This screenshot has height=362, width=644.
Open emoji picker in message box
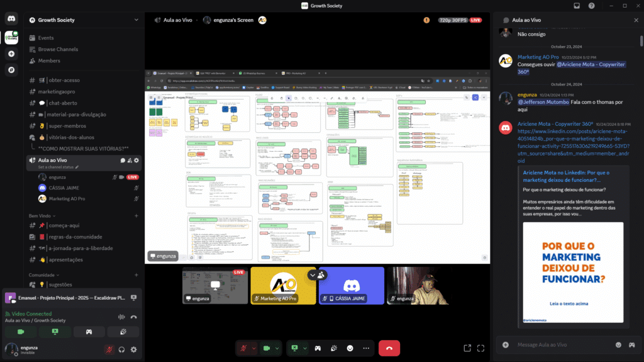point(618,345)
